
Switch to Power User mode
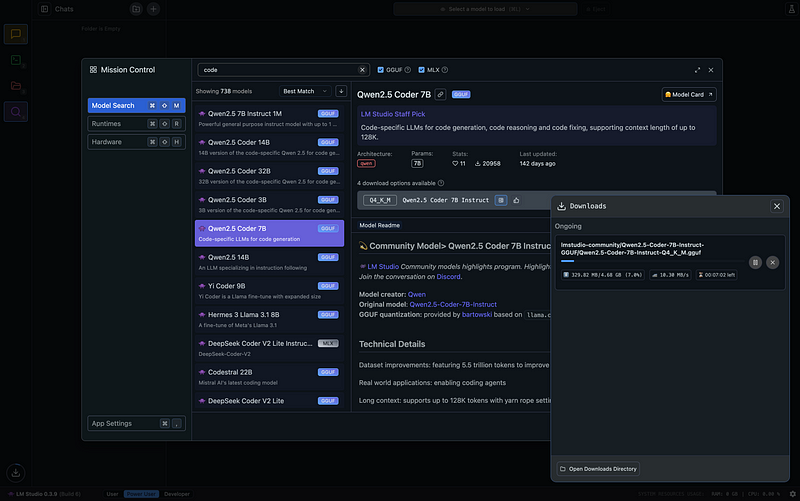[141, 494]
